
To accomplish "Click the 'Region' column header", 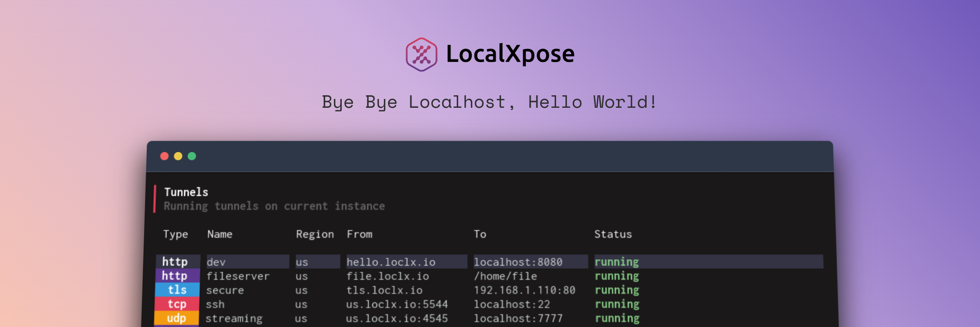I will click(x=315, y=234).
